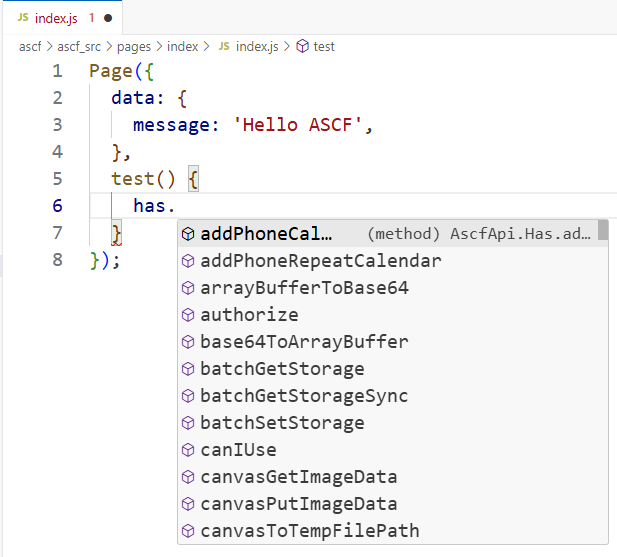Click method icon beside batchGetStorage
The image size is (617, 557).
[188, 369]
